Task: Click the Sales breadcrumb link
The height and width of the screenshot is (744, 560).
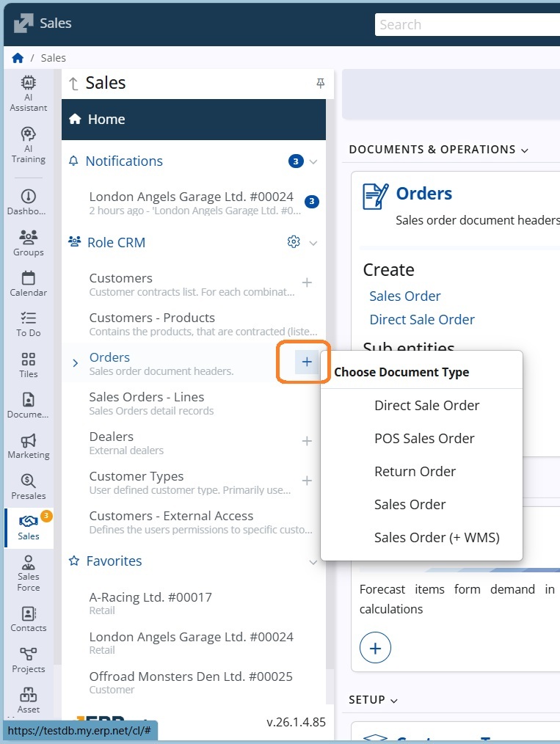Action: tap(53, 58)
